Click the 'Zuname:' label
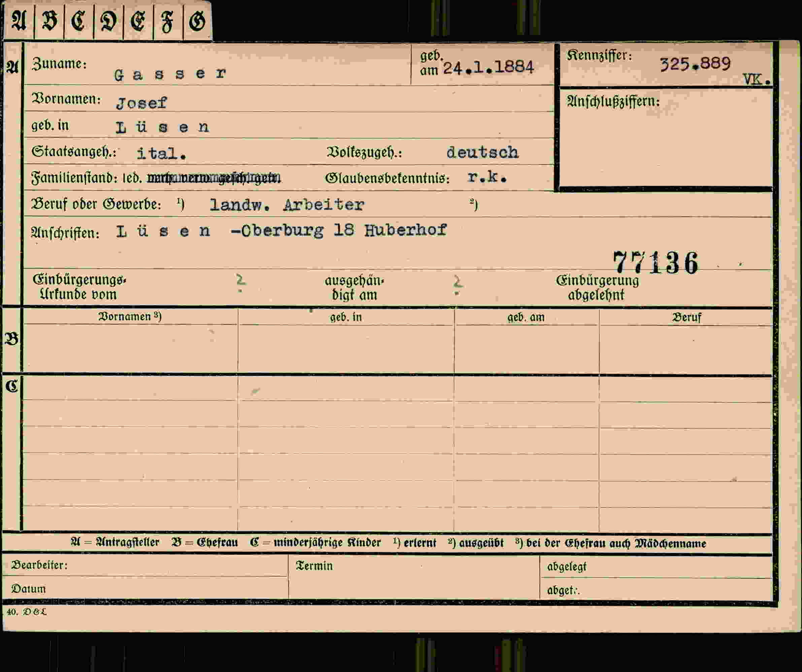 click(x=59, y=64)
